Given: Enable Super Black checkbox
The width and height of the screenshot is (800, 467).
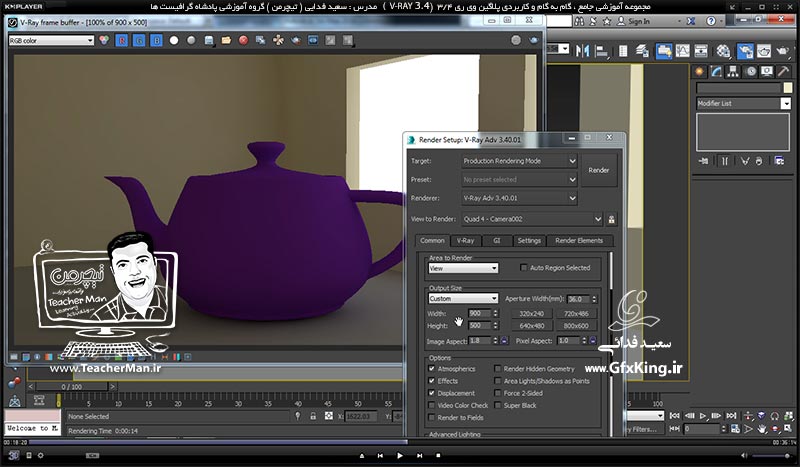Looking at the screenshot, I should pyautogui.click(x=497, y=405).
